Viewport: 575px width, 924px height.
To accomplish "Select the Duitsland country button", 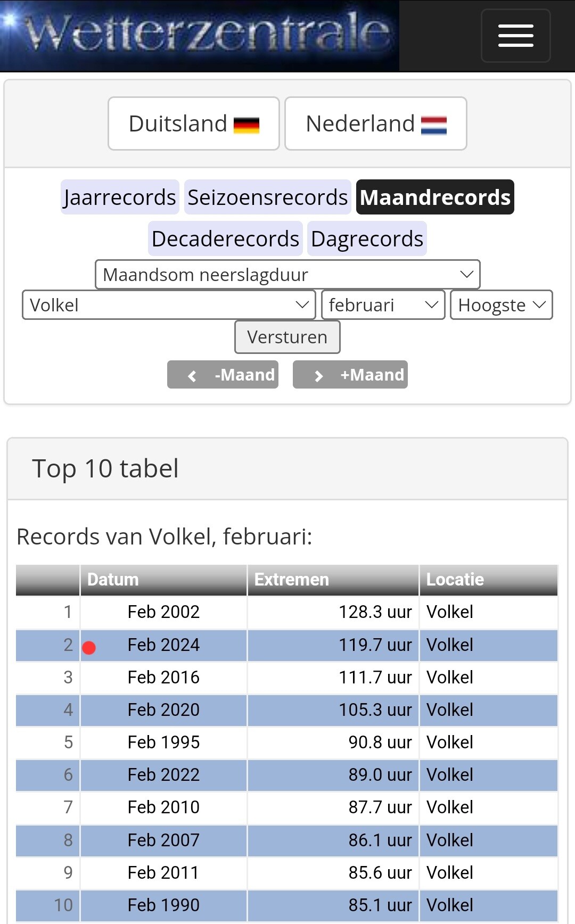I will (193, 123).
